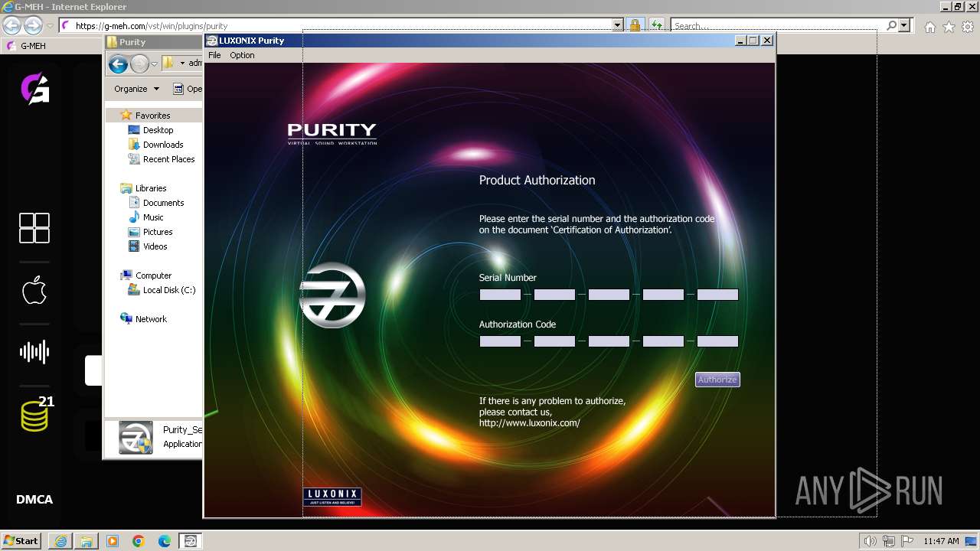Focus the second Authorization Code field
Viewport: 980px width, 551px height.
point(554,341)
